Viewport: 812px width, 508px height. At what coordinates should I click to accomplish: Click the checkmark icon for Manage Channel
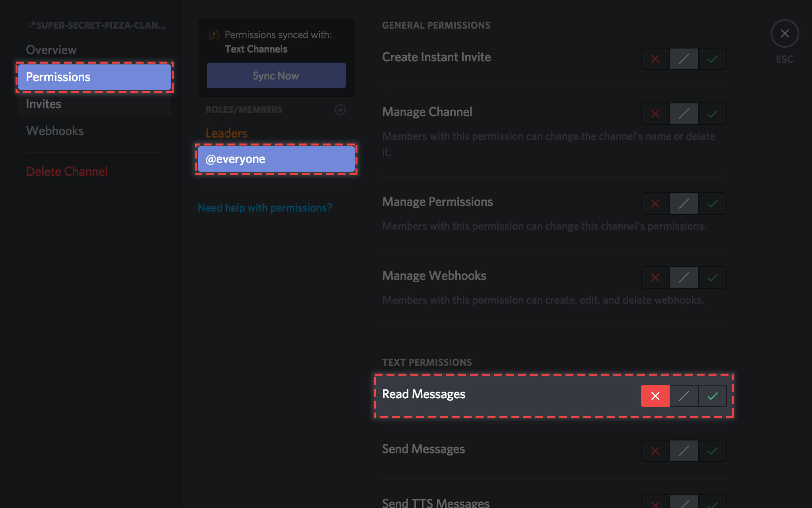(x=712, y=114)
